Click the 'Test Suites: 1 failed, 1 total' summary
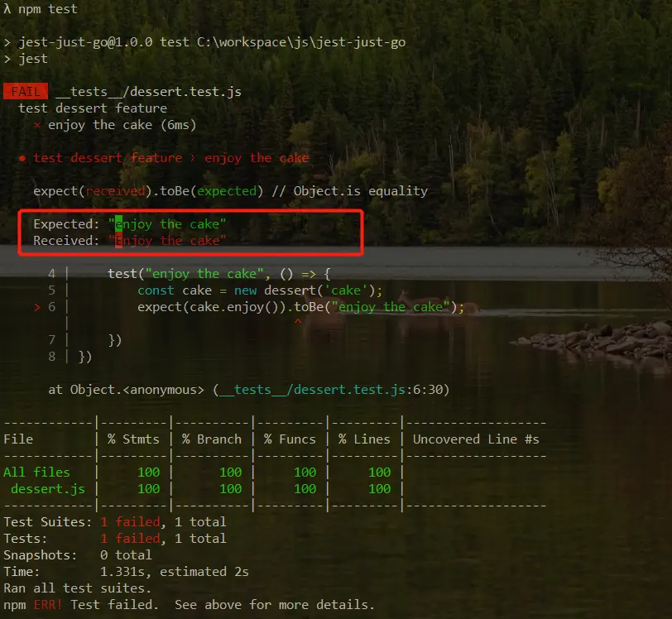The height and width of the screenshot is (619, 672). click(x=115, y=522)
